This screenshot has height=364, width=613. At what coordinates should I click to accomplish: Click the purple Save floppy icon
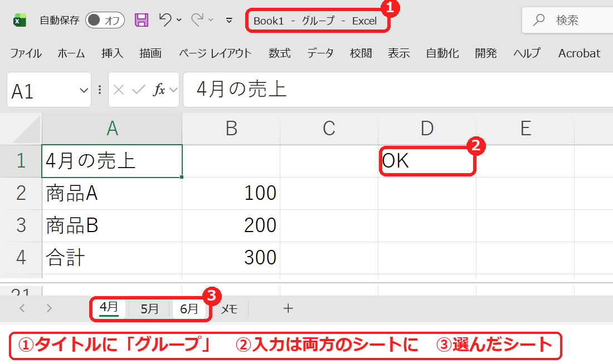tap(141, 20)
